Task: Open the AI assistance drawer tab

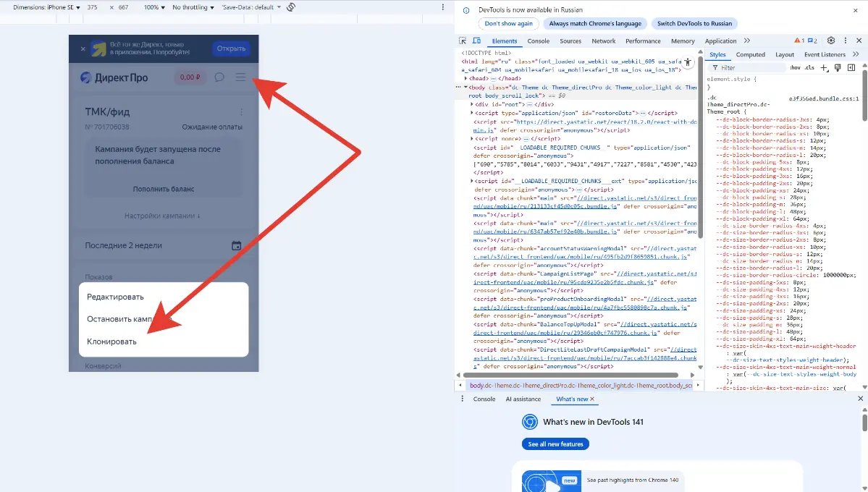Action: tap(523, 399)
